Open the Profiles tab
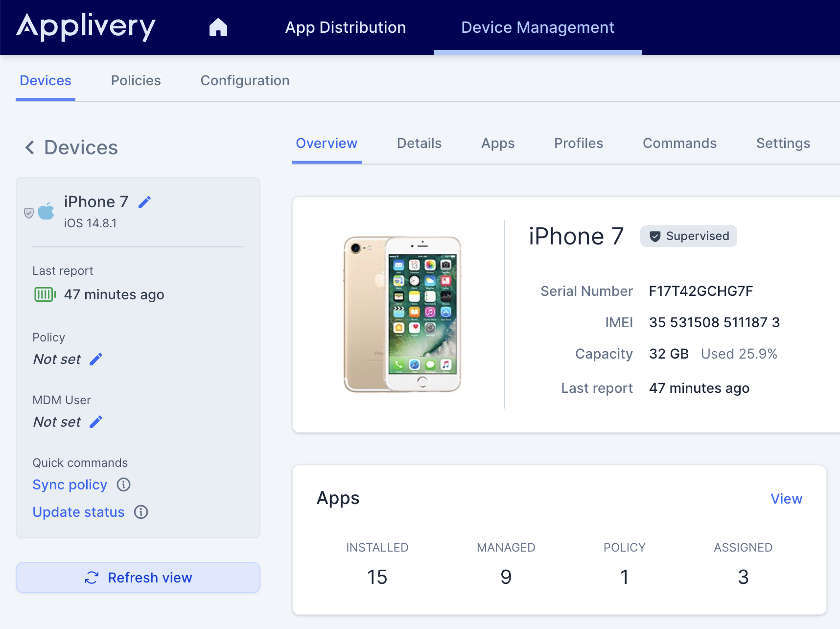 coord(578,143)
